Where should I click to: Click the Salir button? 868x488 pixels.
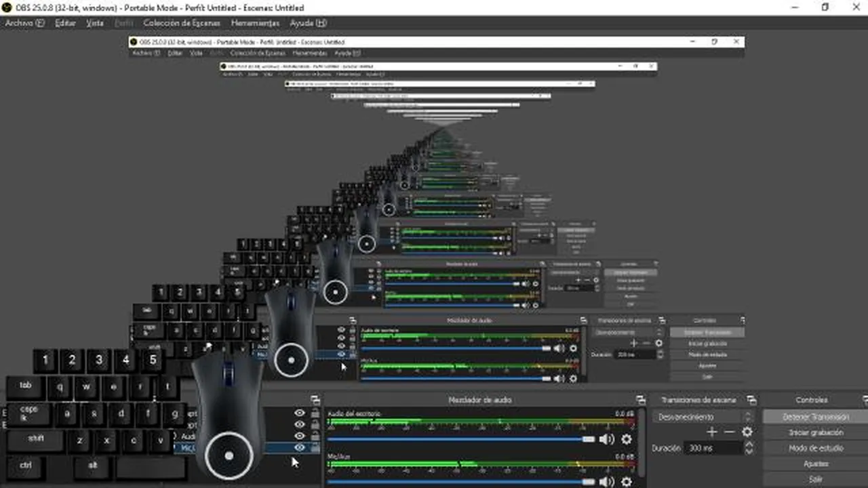[816, 479]
